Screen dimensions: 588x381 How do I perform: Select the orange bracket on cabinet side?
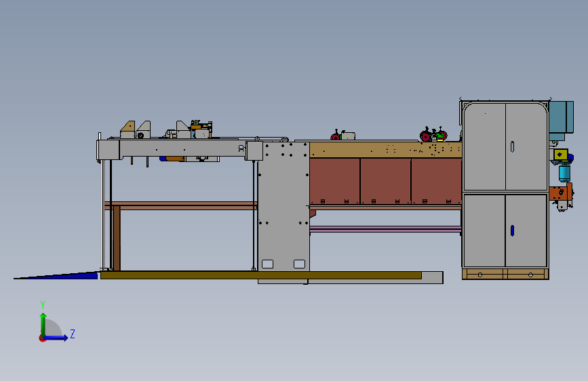tap(560, 192)
